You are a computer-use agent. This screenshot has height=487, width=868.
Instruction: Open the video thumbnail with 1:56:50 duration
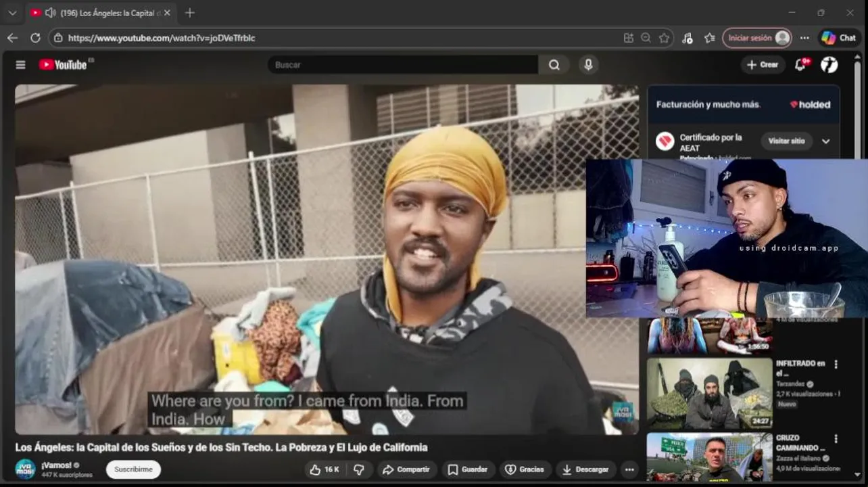(x=709, y=335)
